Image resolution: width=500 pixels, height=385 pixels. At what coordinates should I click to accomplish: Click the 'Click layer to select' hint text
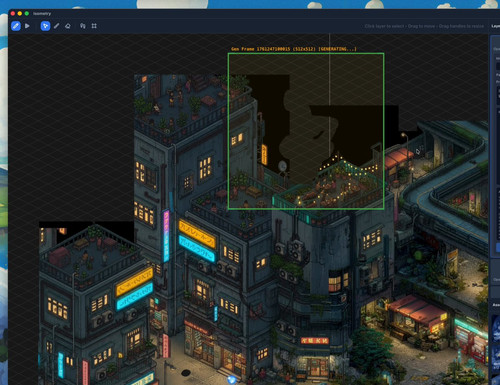[x=384, y=26]
